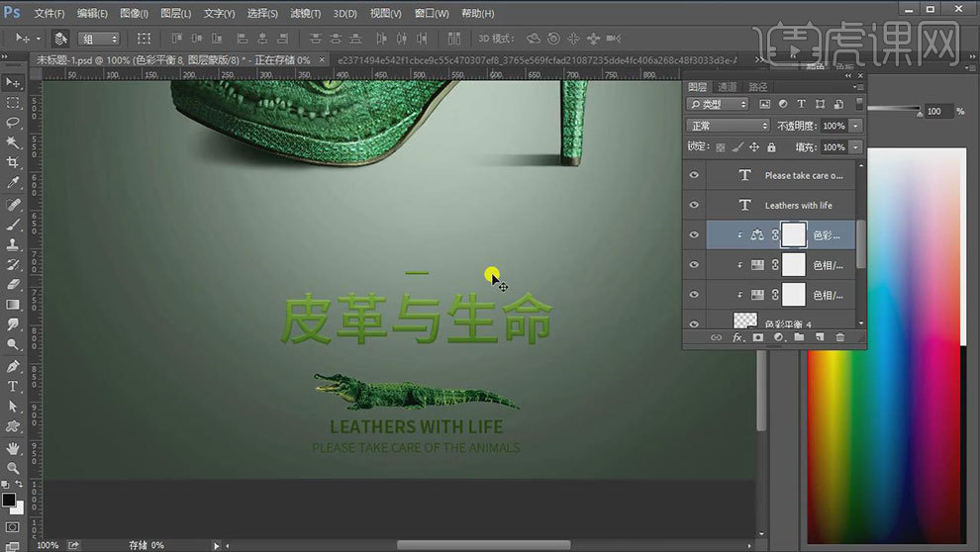Toggle visibility of first 色相 layer
This screenshot has height=552, width=980.
click(x=694, y=265)
